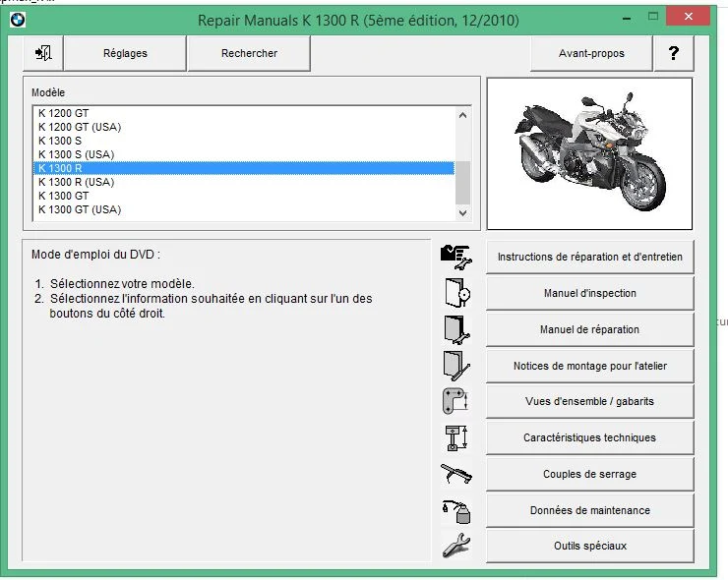Viewport: 728px width, 580px height.
Task: Choose K 1300 S (USA) from list
Action: [x=244, y=154]
